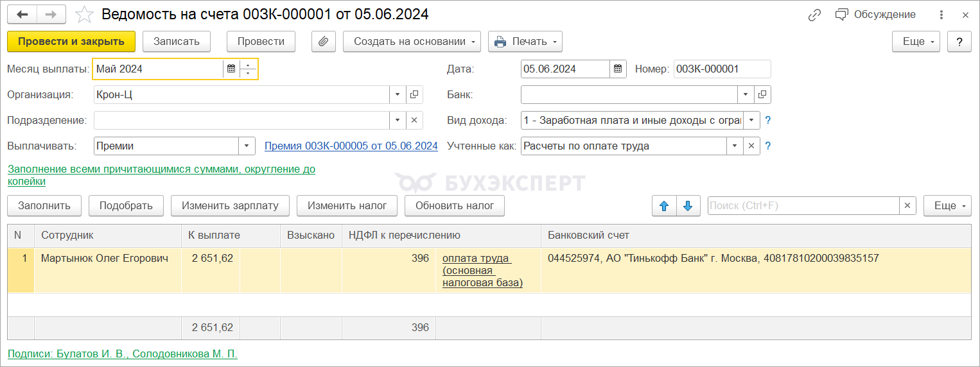The image size is (980, 367).
Task: Click the Записать button
Action: [x=177, y=42]
